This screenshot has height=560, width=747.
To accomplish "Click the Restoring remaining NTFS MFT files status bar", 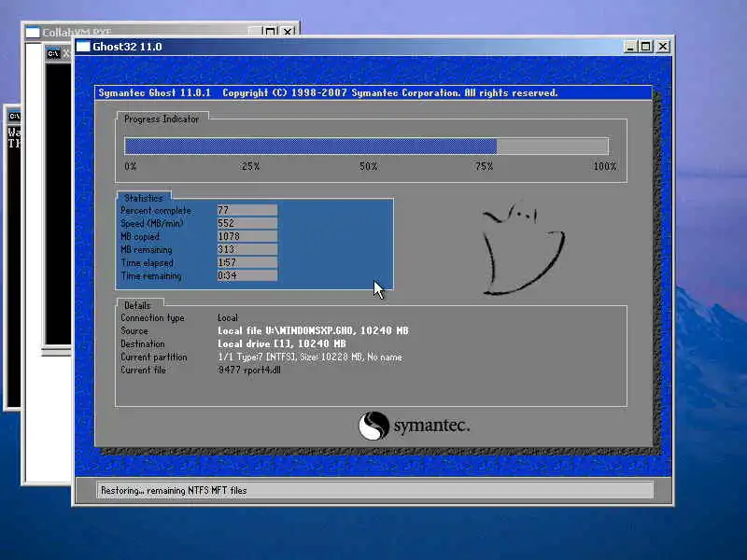I will tap(375, 490).
